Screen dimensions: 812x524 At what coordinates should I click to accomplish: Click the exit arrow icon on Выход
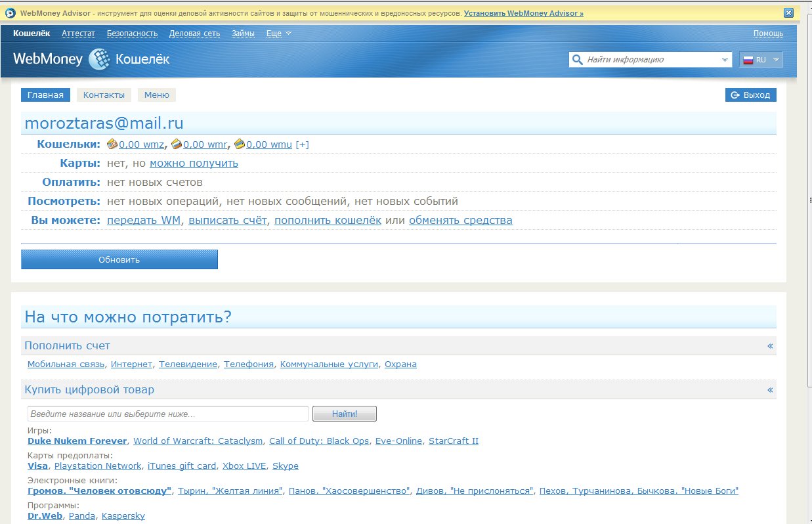tap(735, 95)
